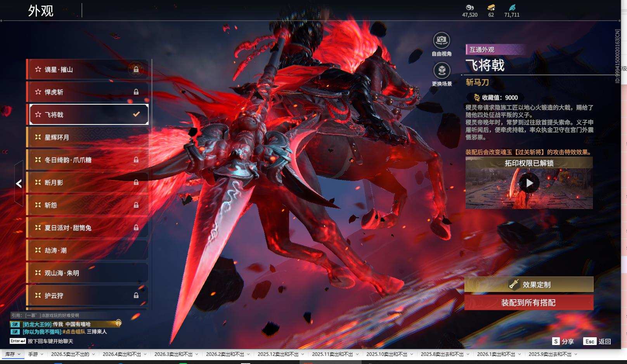627x364 pixels.
Task: Open the dropdown arrow on the 库存 tab
Action: 19,354
